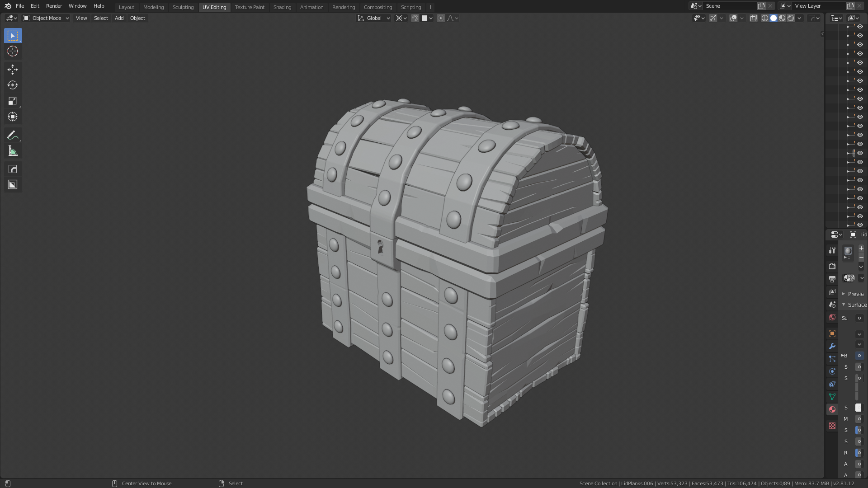
Task: Select the Measure tool
Action: (13, 151)
